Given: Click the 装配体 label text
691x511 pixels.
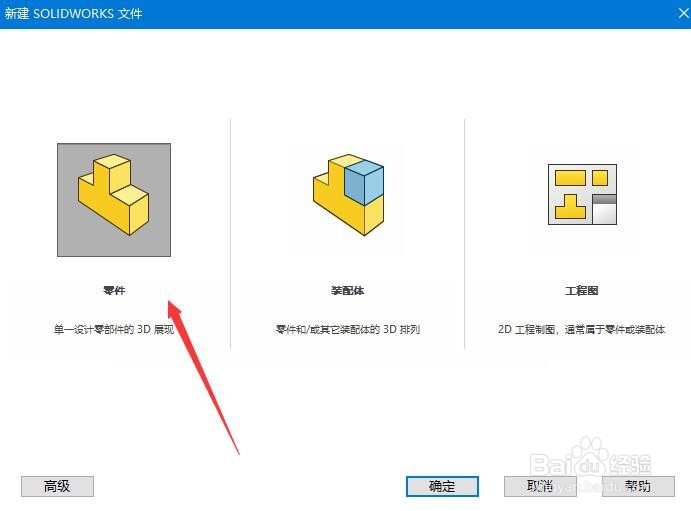Looking at the screenshot, I should pos(348,290).
